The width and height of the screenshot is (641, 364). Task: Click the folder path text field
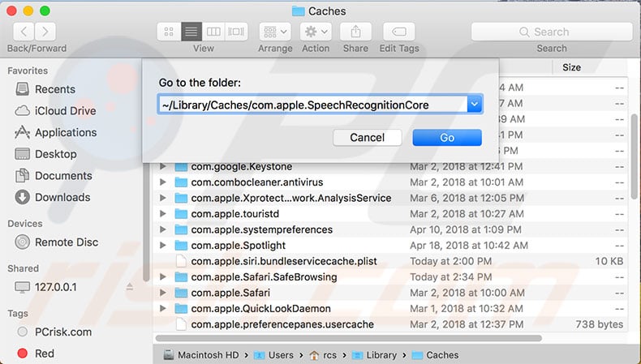coord(312,105)
